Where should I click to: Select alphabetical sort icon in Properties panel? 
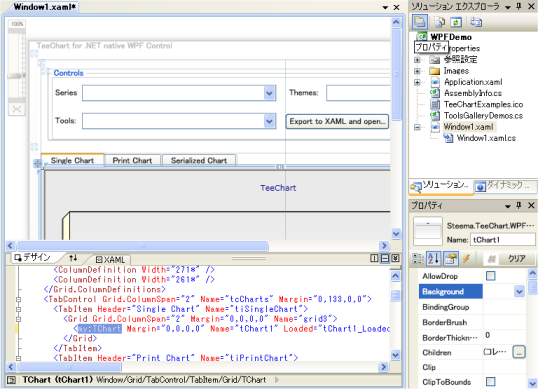point(433,259)
